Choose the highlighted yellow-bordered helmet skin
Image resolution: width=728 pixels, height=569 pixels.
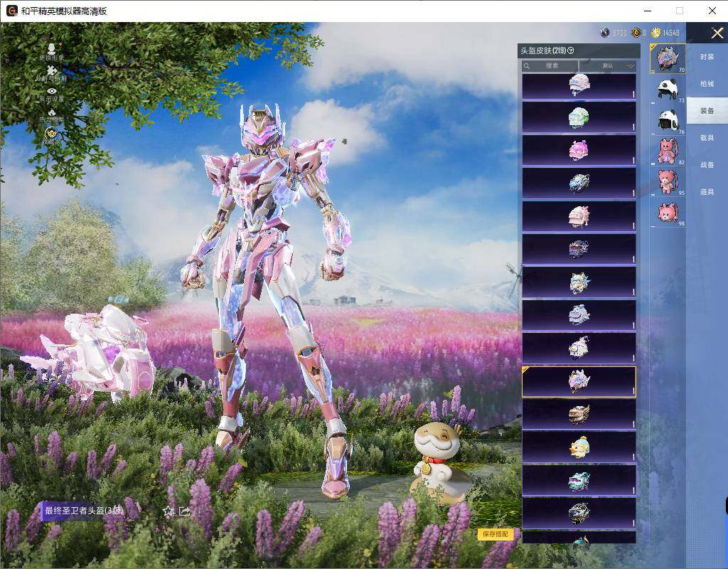tap(579, 381)
